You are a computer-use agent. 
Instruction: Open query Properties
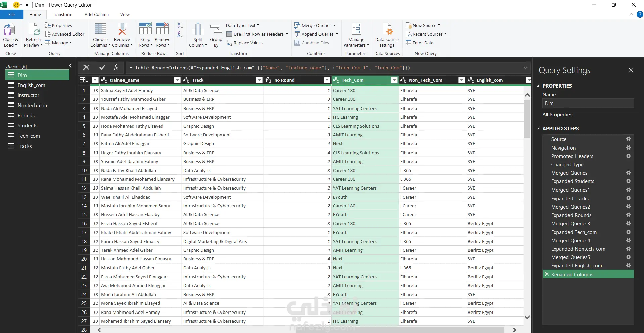point(58,25)
